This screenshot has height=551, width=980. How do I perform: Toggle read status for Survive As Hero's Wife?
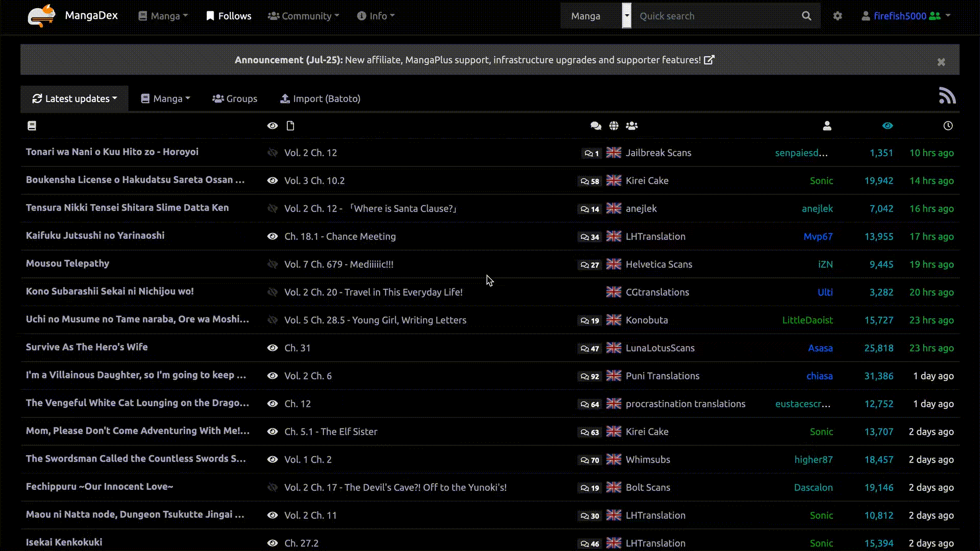[x=273, y=348]
